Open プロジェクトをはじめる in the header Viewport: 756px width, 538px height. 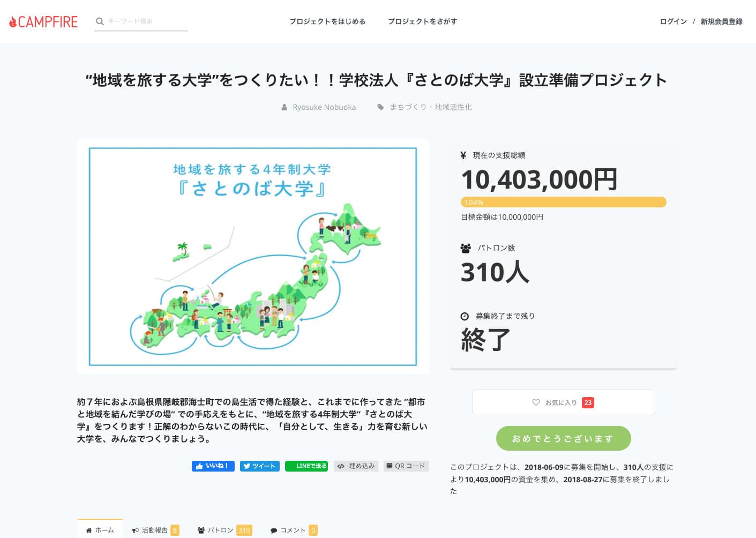(x=327, y=21)
